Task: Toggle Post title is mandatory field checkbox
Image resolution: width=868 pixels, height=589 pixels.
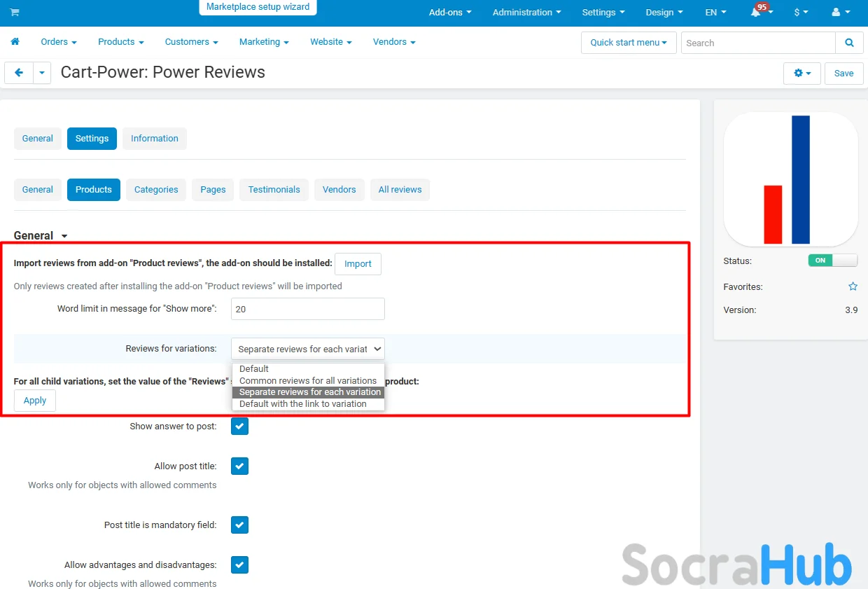Action: pos(240,525)
